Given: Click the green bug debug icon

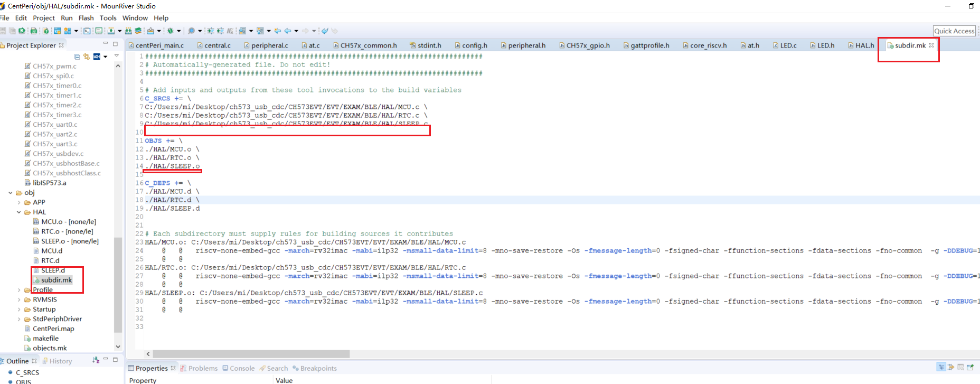Looking at the screenshot, I should coord(170,31).
